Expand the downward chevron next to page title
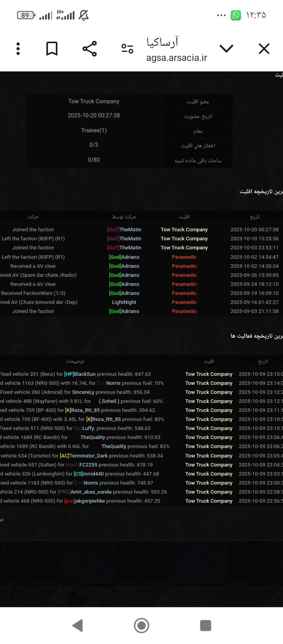Viewport: 283px width, 644px height. (x=226, y=49)
